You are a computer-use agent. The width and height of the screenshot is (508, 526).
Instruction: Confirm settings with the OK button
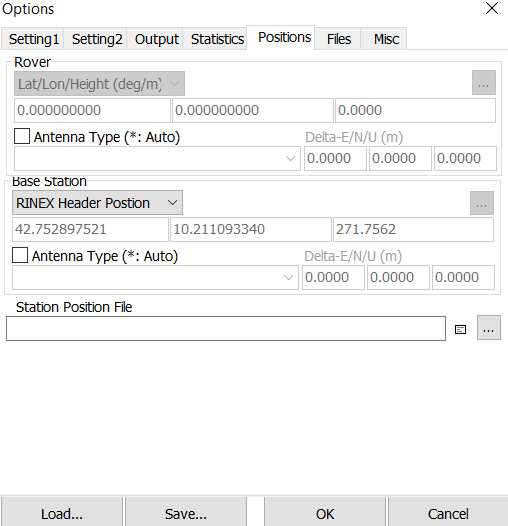pyautogui.click(x=325, y=514)
